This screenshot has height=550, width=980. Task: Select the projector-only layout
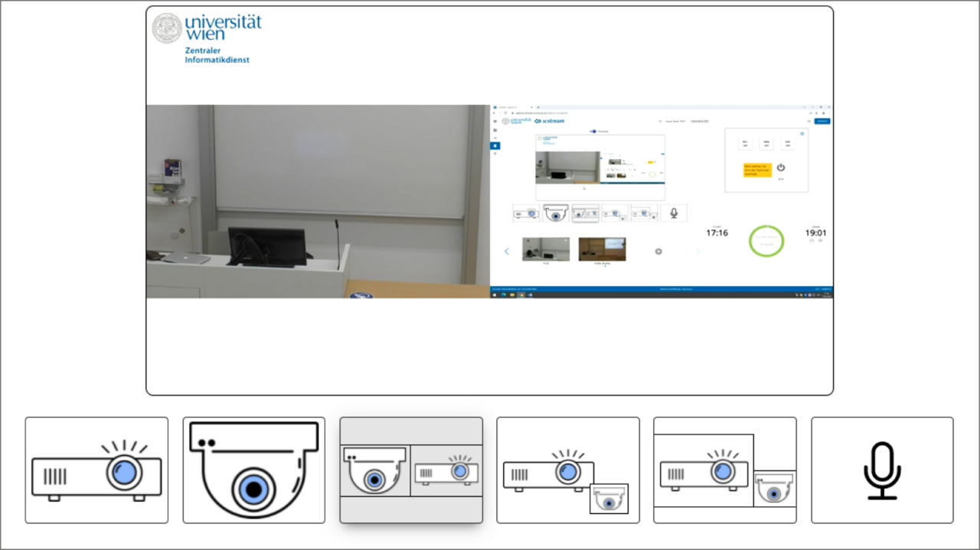pyautogui.click(x=96, y=470)
